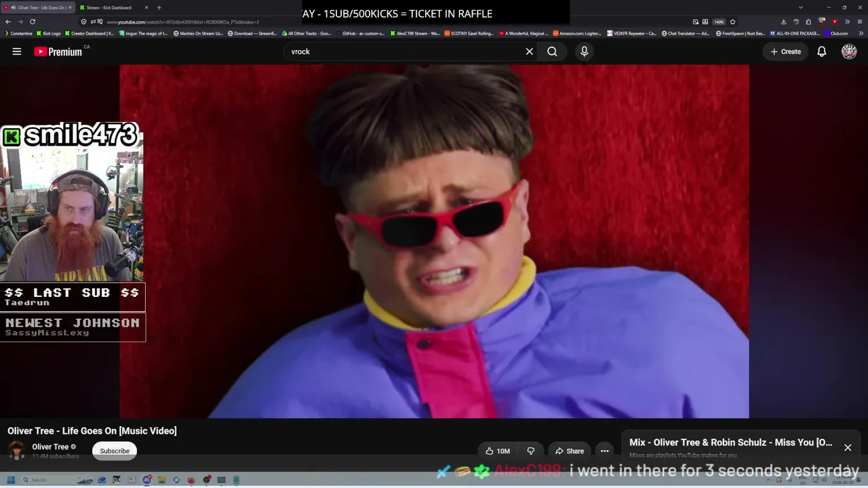The height and width of the screenshot is (488, 868).
Task: Open Oliver Tree channel name link
Action: coord(50,447)
